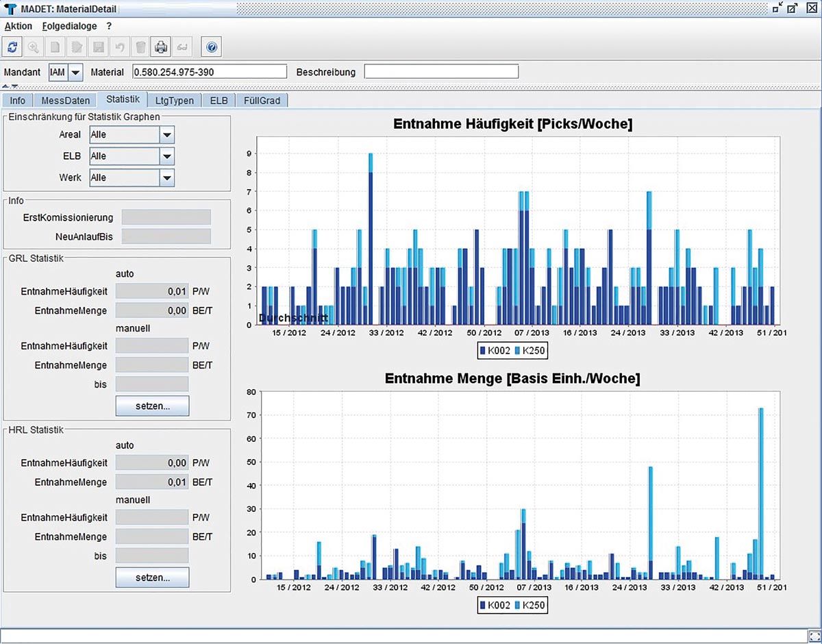Open the Werk dropdown

[166, 177]
